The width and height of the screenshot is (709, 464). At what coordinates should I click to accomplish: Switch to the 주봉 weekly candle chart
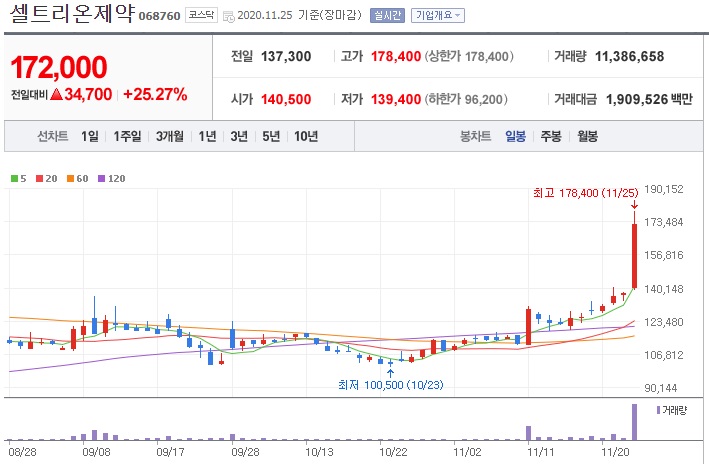(x=551, y=136)
